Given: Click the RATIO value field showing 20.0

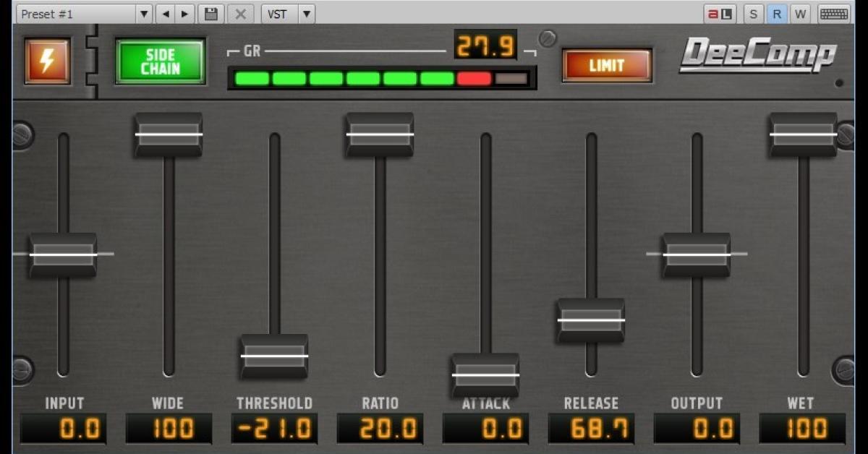Looking at the screenshot, I should (380, 429).
